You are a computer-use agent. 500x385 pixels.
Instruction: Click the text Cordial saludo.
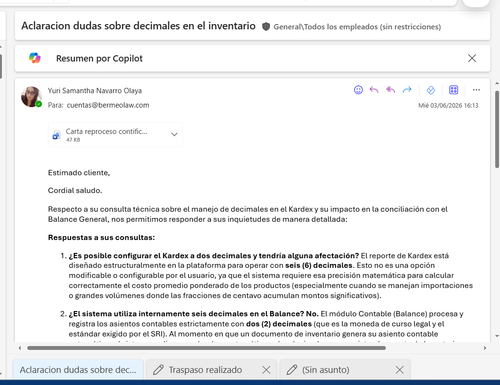coord(75,190)
